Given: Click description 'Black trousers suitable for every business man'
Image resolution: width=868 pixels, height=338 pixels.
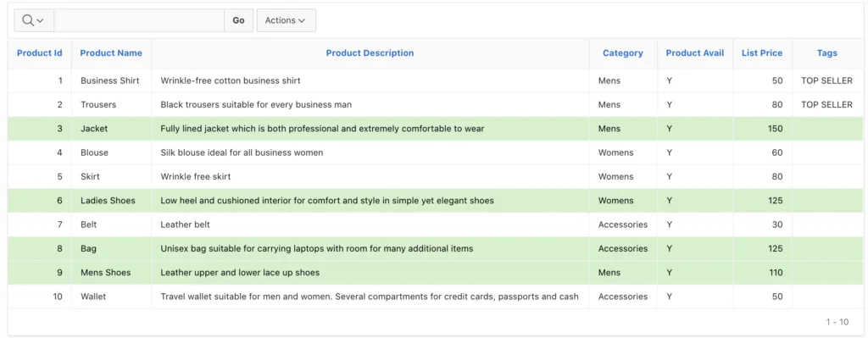Looking at the screenshot, I should pos(256,104).
